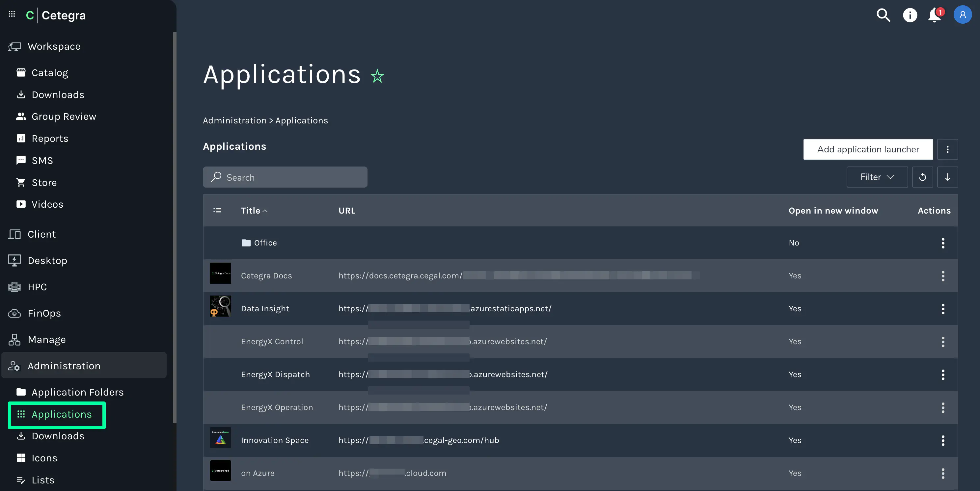Viewport: 980px width, 491px height.
Task: Click the URL column header
Action: click(346, 210)
